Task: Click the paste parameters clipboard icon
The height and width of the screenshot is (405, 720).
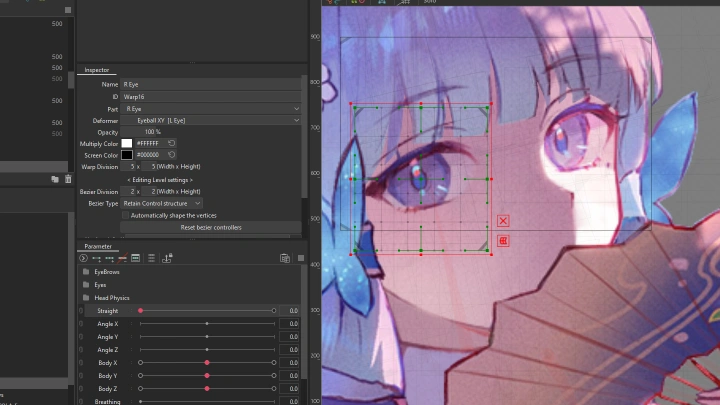Action: (x=285, y=258)
